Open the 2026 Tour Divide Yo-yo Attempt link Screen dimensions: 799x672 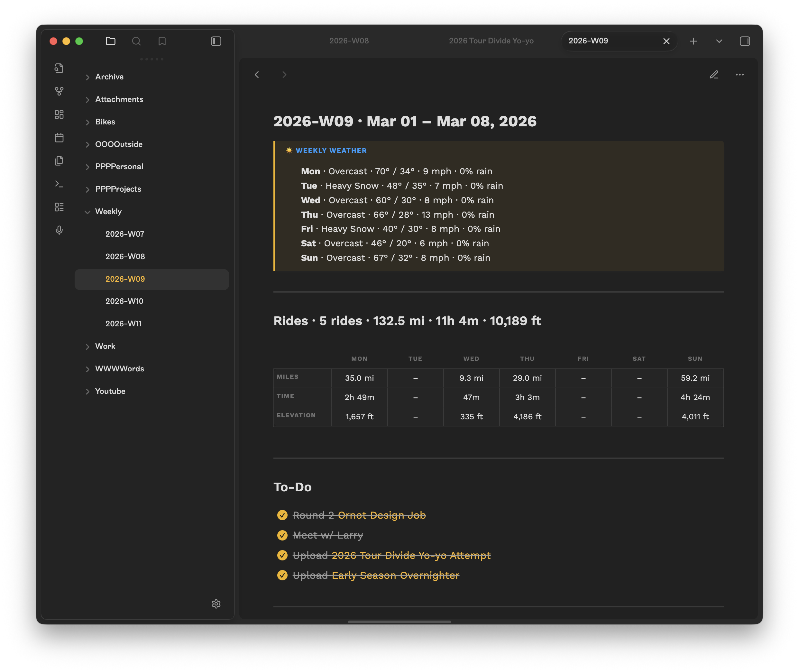[x=411, y=555]
